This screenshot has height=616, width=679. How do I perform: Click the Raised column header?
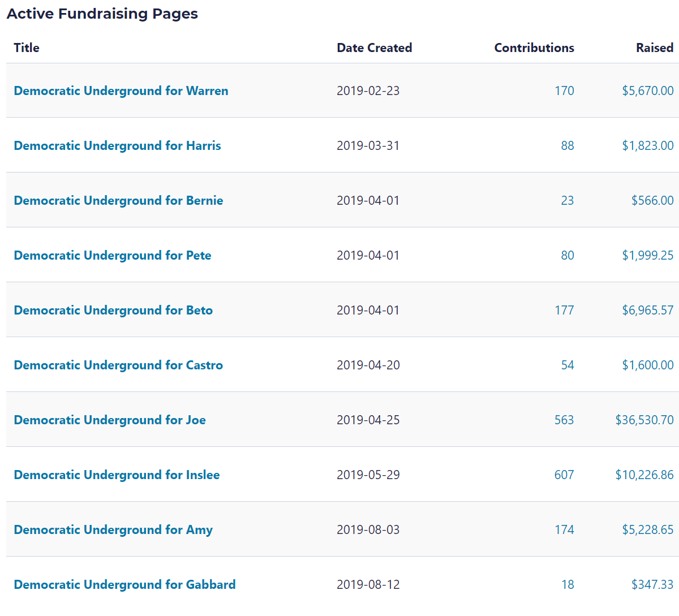pyautogui.click(x=654, y=48)
